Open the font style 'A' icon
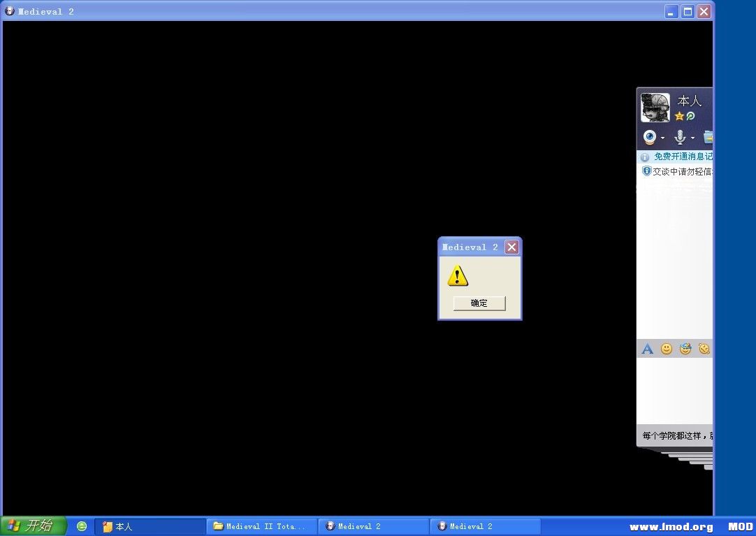Image resolution: width=756 pixels, height=536 pixels. click(648, 349)
